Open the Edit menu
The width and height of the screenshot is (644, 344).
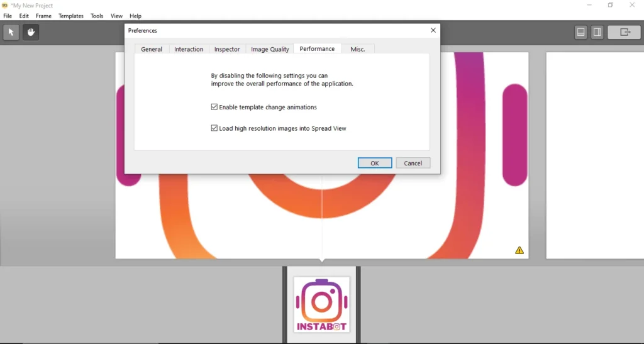tap(24, 16)
